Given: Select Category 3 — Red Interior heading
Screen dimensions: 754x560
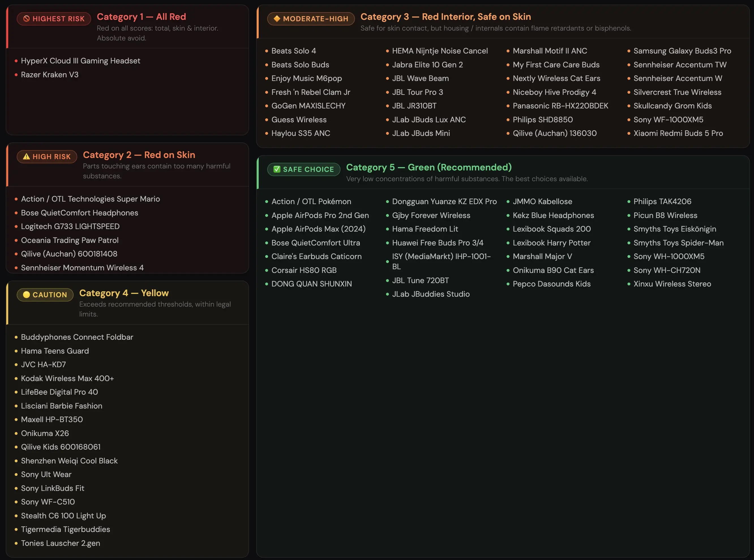Looking at the screenshot, I should [x=445, y=17].
